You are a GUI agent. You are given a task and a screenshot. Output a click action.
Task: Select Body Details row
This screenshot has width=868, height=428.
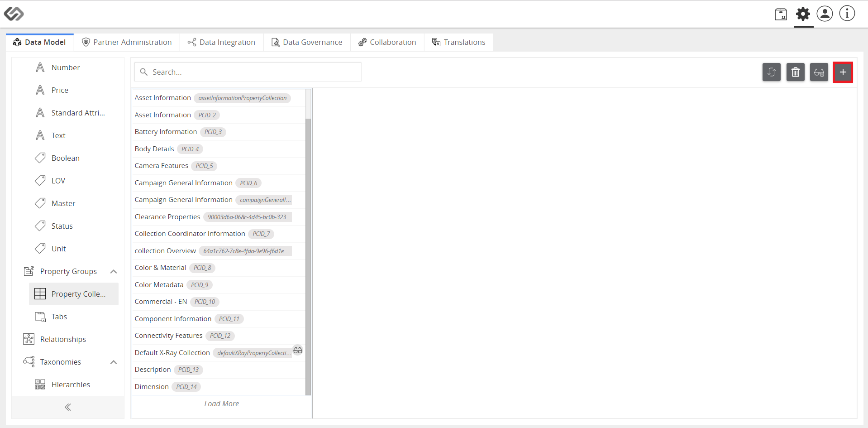219,149
